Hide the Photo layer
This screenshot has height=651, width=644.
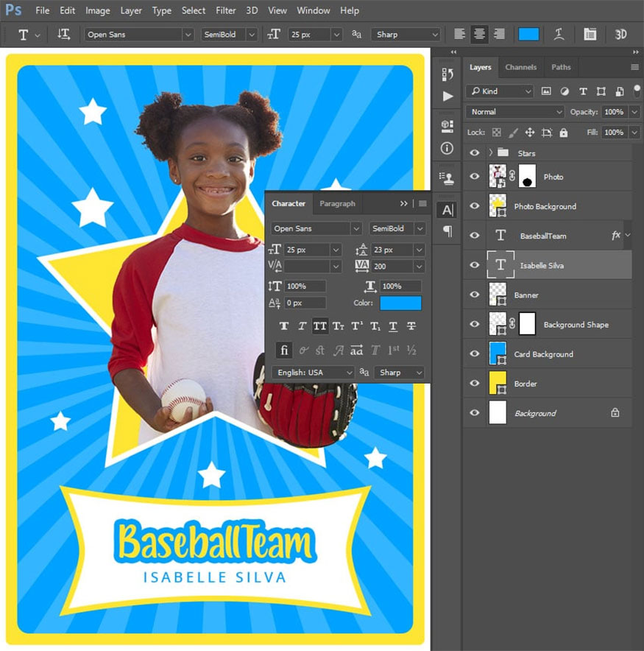(x=475, y=177)
